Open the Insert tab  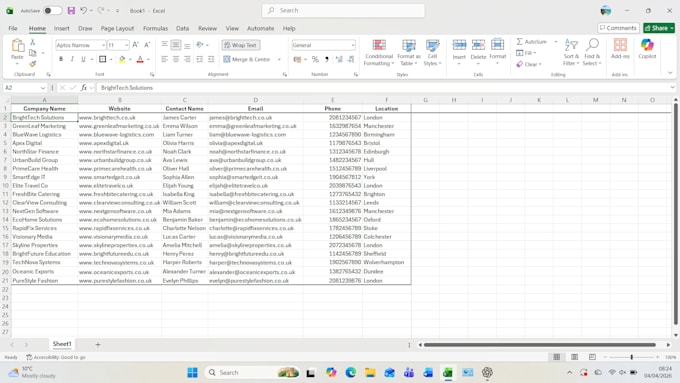coord(62,28)
